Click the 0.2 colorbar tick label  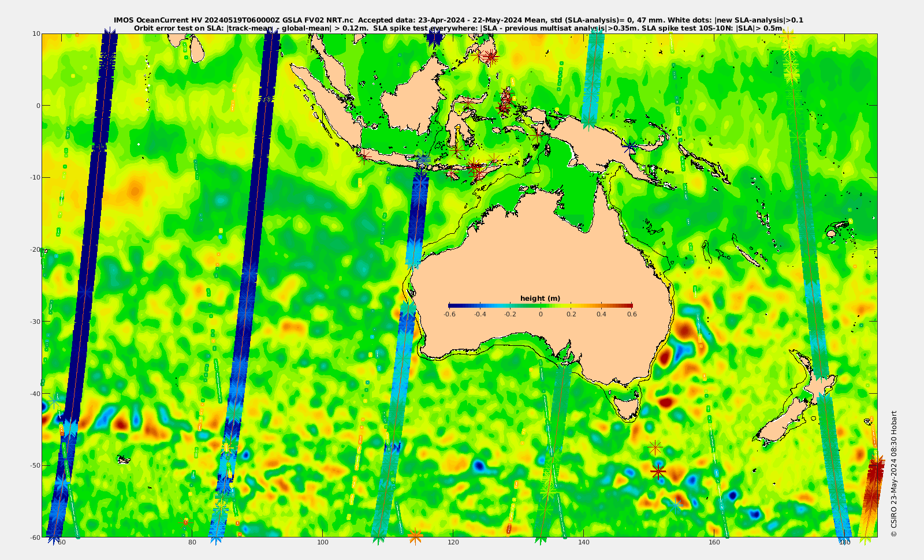tap(571, 315)
